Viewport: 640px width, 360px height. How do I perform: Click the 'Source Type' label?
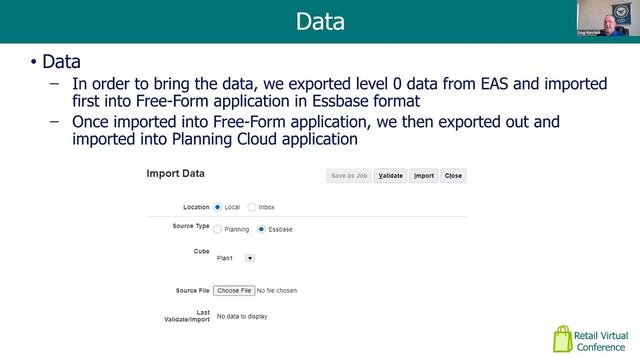[x=191, y=226]
